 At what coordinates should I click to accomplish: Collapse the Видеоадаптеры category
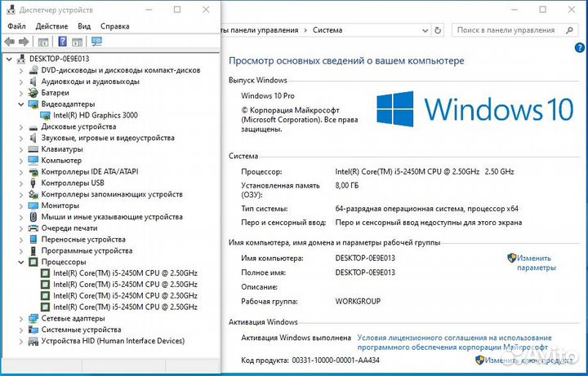[21, 104]
